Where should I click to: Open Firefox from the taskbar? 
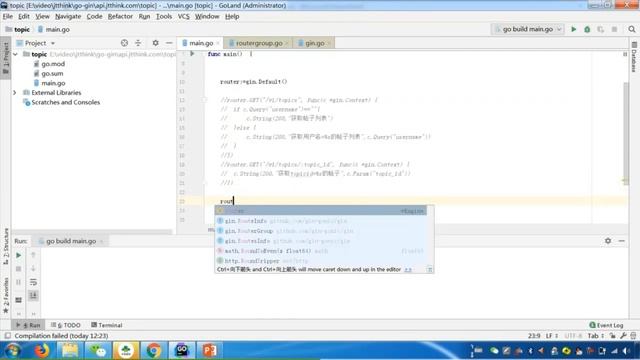(41, 351)
